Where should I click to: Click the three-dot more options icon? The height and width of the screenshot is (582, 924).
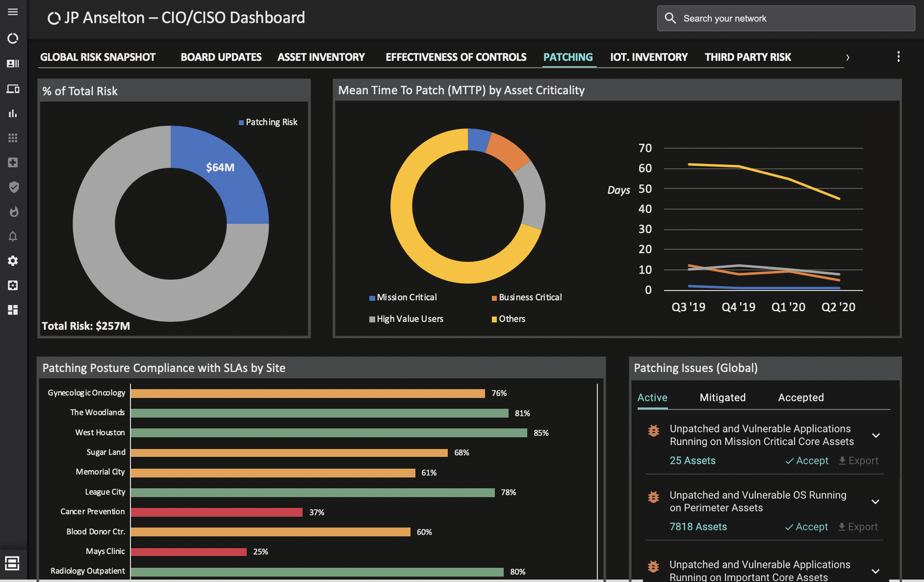pyautogui.click(x=898, y=57)
